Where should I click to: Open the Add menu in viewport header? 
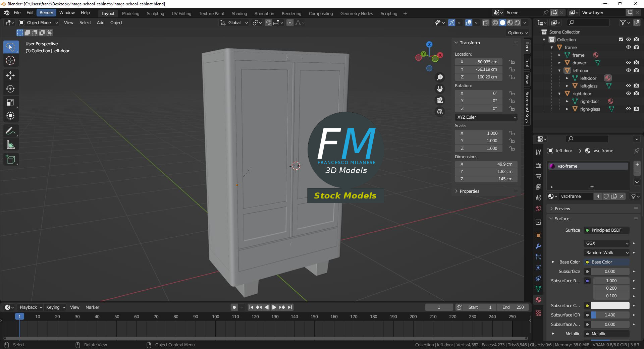(x=100, y=23)
